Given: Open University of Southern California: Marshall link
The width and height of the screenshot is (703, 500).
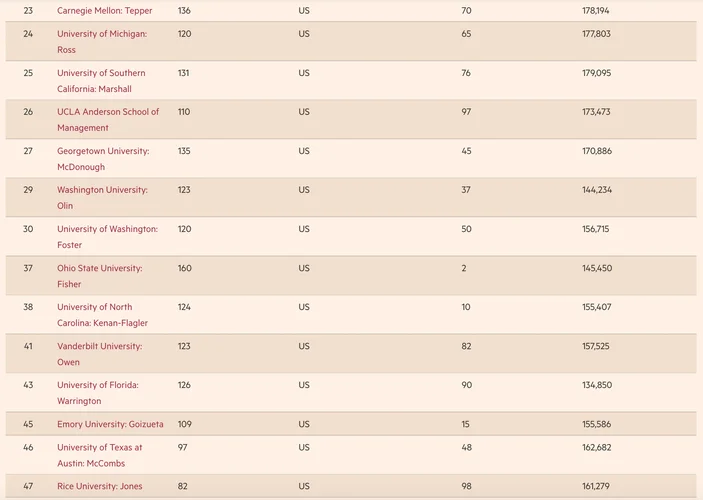Looking at the screenshot, I should (101, 81).
